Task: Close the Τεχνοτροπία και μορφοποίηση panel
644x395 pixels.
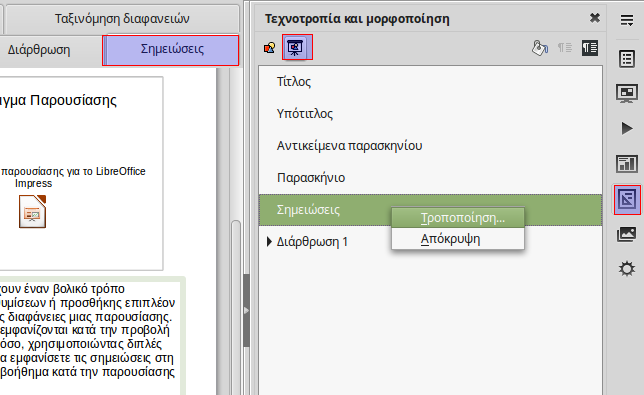Action: click(x=595, y=18)
